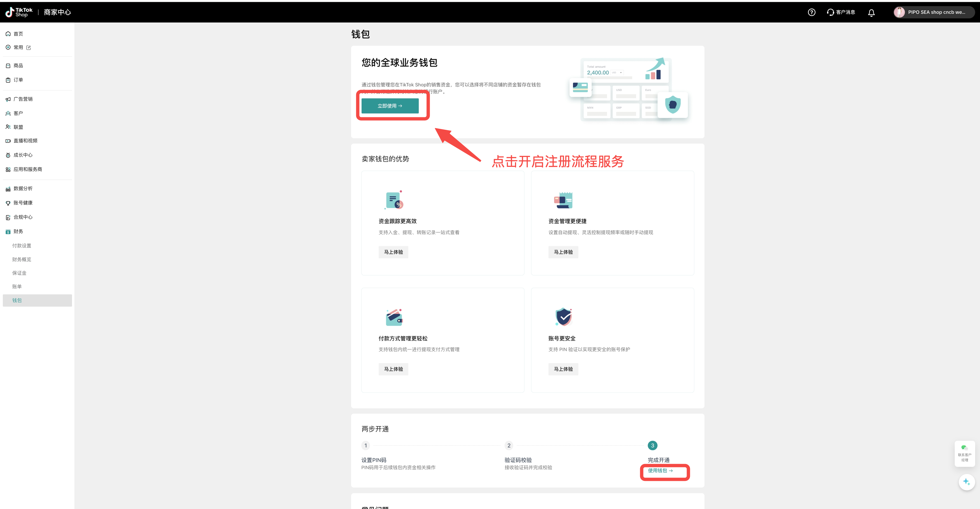980x509 pixels.
Task: Click the TikTok Shop logo
Action: pos(19,12)
